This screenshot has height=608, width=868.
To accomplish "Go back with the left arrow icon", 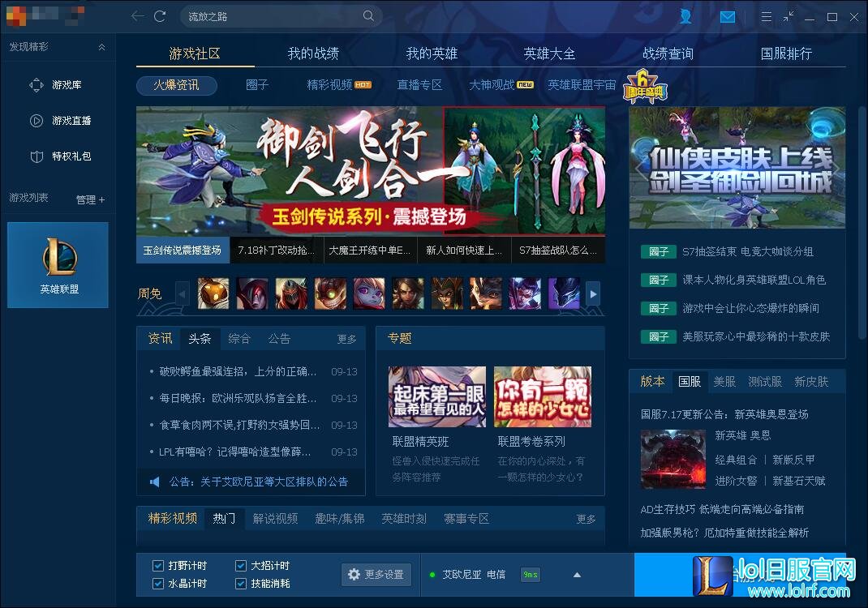I will tap(137, 16).
